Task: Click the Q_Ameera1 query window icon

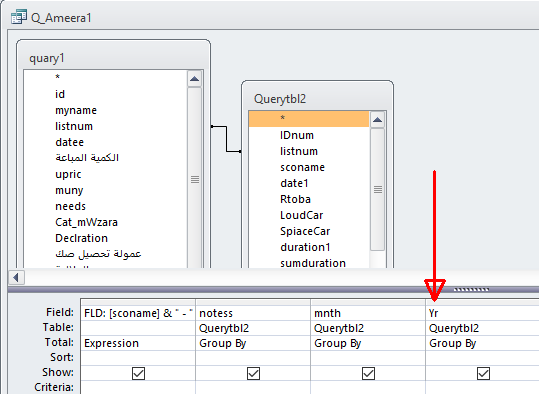Action: pyautogui.click(x=19, y=17)
